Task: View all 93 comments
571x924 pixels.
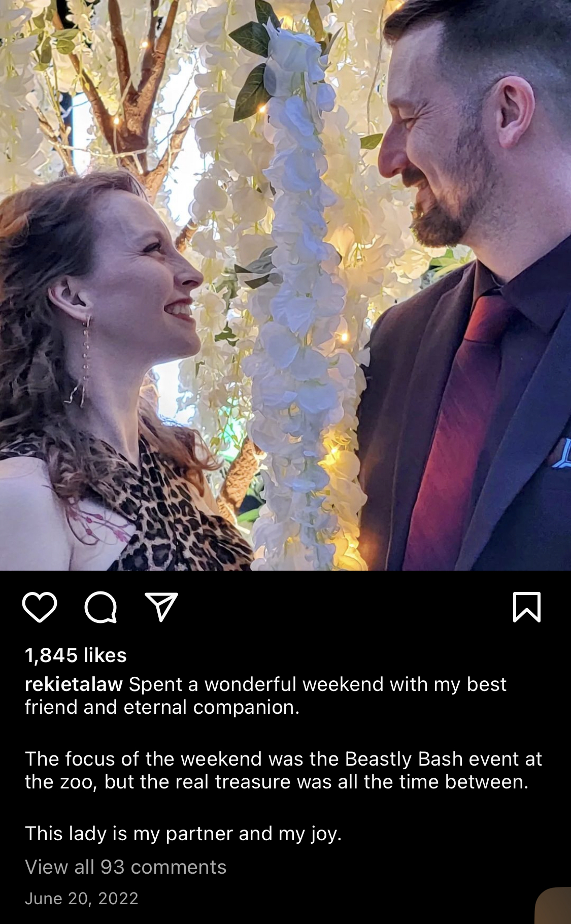Action: point(125,867)
